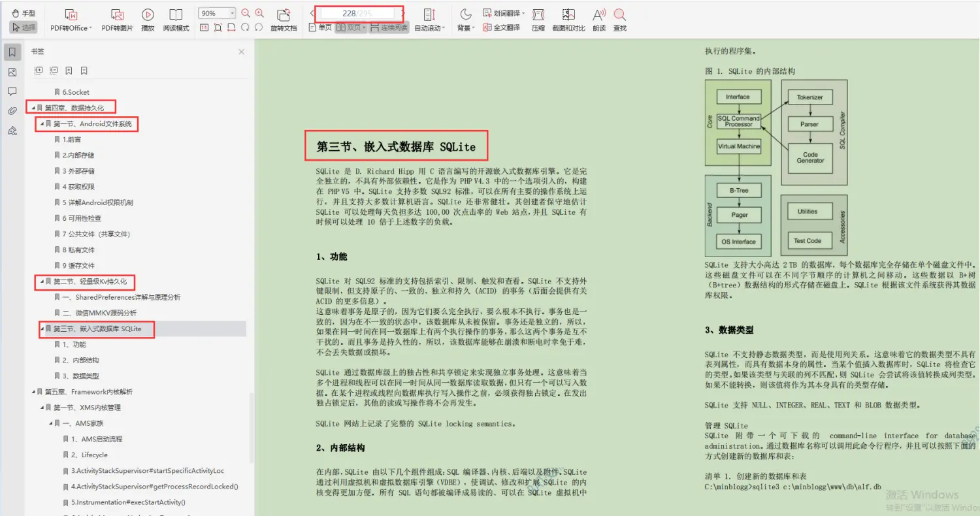This screenshot has height=516, width=980.
Task: Open bookmark 二、微信MMKV源码分析
Action: (x=99, y=313)
